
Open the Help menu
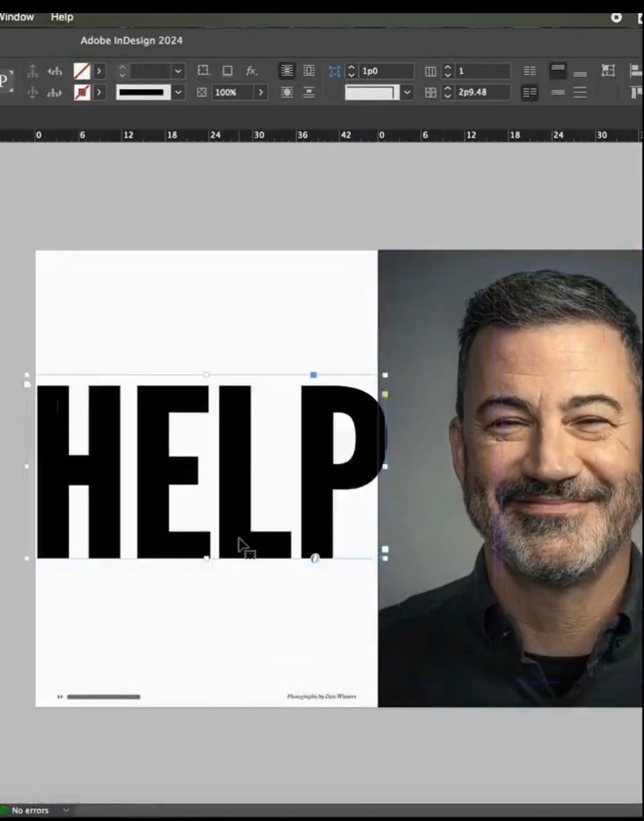(62, 16)
